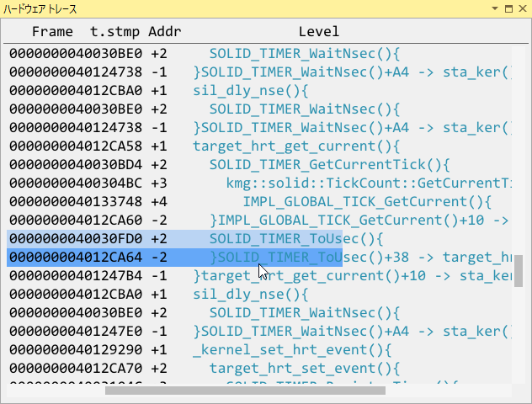Click the horizontal scrollbar thumb

pyautogui.click(x=244, y=390)
